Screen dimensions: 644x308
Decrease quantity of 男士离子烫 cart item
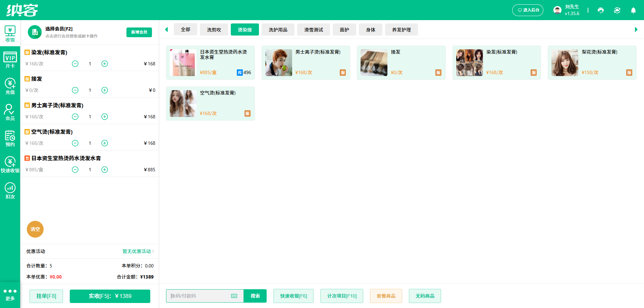(x=75, y=117)
